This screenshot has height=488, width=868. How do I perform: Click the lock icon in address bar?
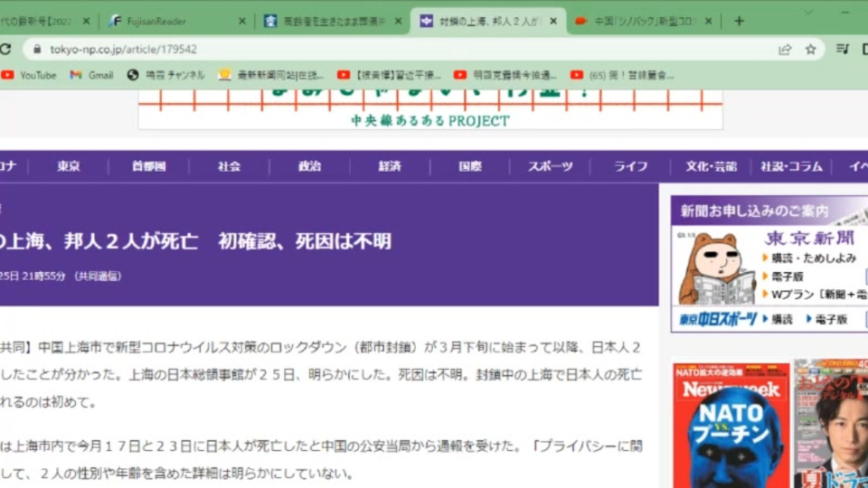coord(37,49)
